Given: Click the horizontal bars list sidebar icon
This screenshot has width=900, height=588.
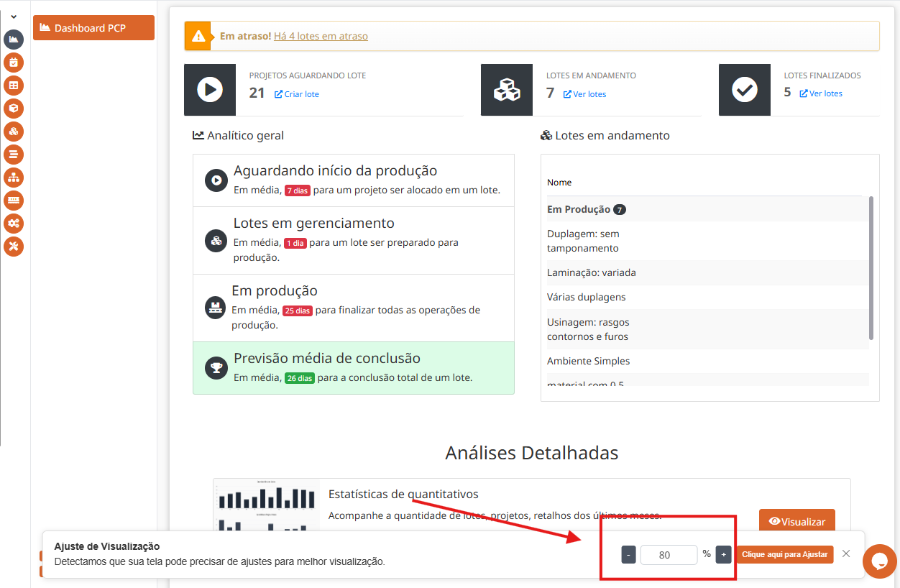Looking at the screenshot, I should click(14, 155).
